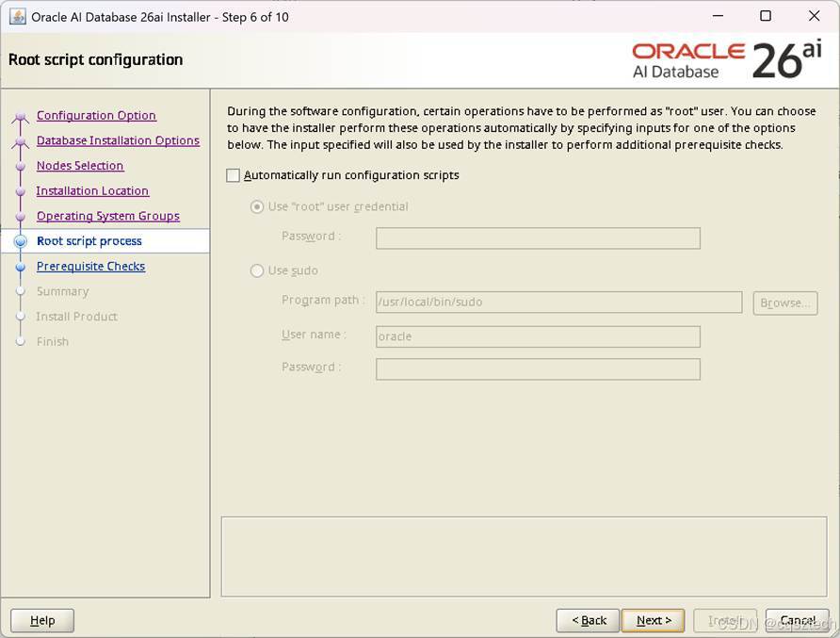The width and height of the screenshot is (840, 638).
Task: Click the Summary step bullet
Action: pos(21,291)
